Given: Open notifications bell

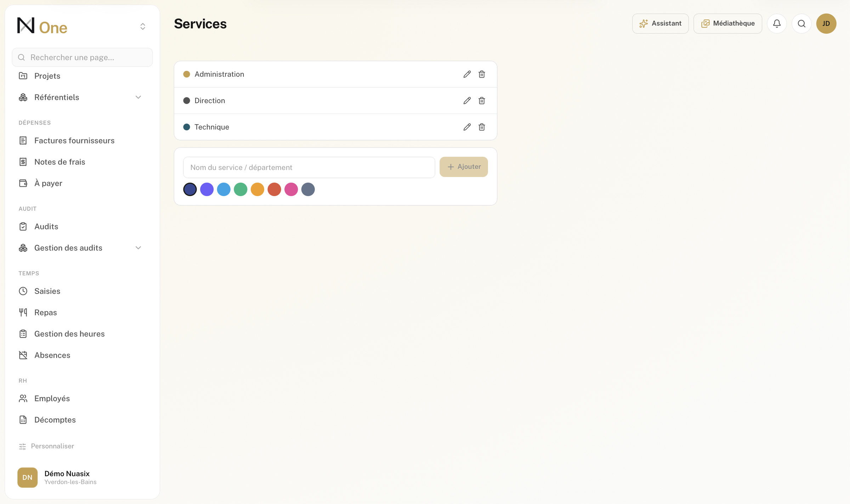Looking at the screenshot, I should 777,23.
